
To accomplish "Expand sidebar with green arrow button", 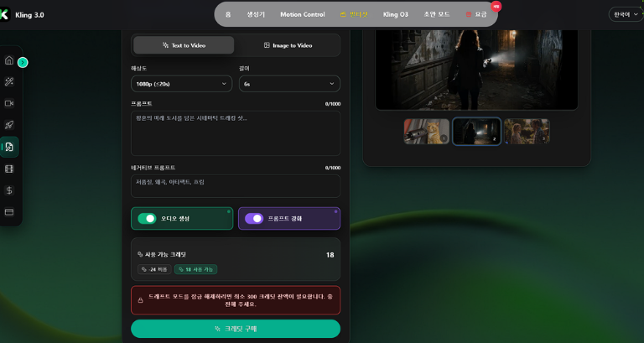I will point(23,62).
